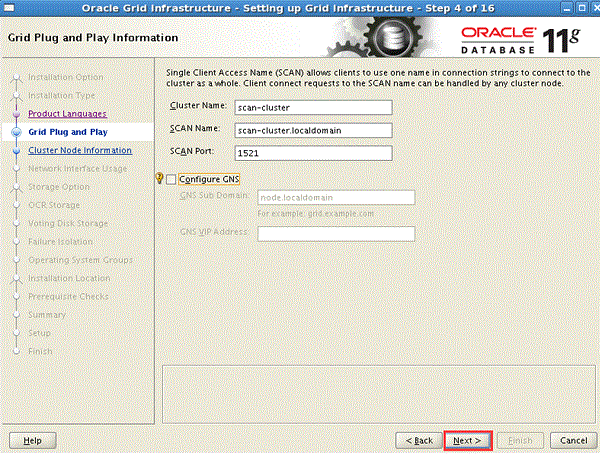Viewport: 600px width, 454px height.
Task: Enable the Configure GNS checkbox
Action: (x=171, y=179)
